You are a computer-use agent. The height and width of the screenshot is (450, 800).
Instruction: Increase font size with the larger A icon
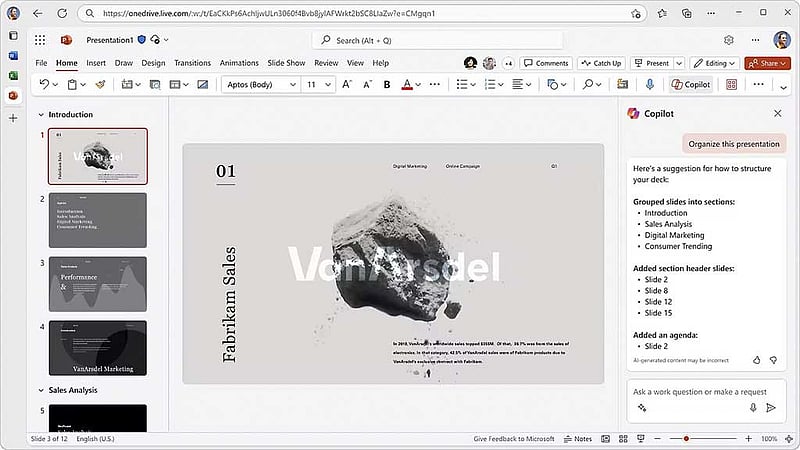(x=347, y=84)
